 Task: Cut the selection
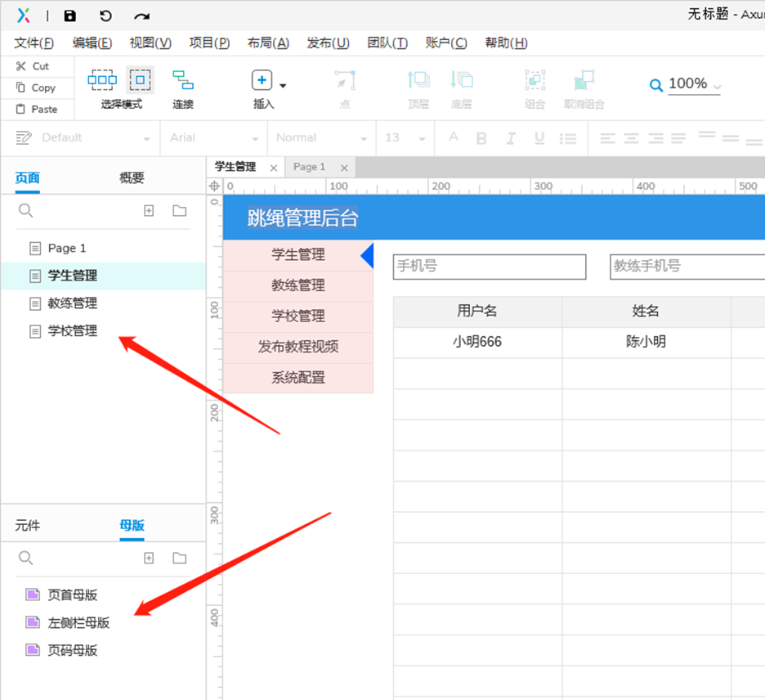click(x=33, y=66)
